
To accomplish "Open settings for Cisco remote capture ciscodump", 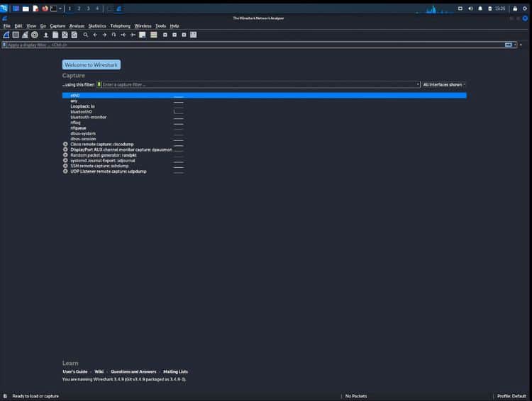I will pyautogui.click(x=65, y=144).
